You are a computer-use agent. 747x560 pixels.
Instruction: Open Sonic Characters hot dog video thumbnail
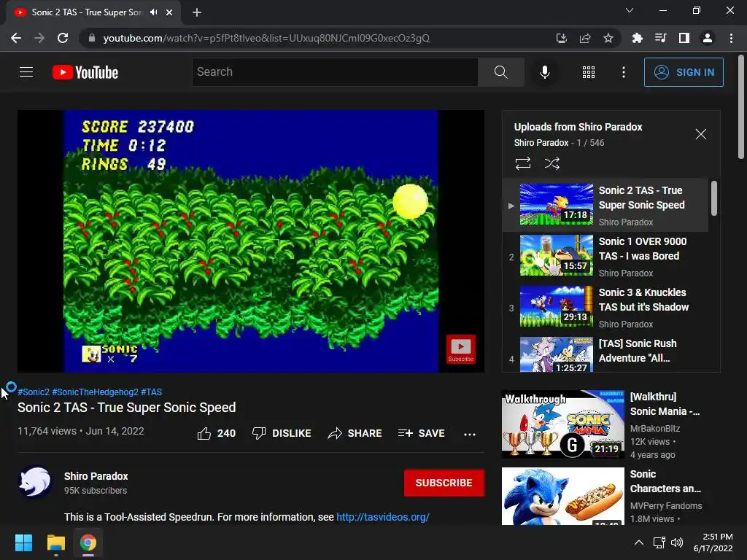[x=563, y=496]
